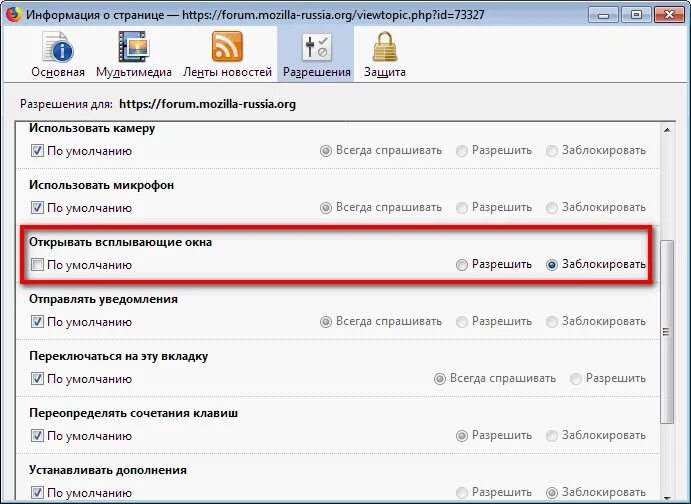Viewport: 691px width, 504px height.
Task: Select Всегда спрашивать for Использовать микрофон
Action: point(325,208)
